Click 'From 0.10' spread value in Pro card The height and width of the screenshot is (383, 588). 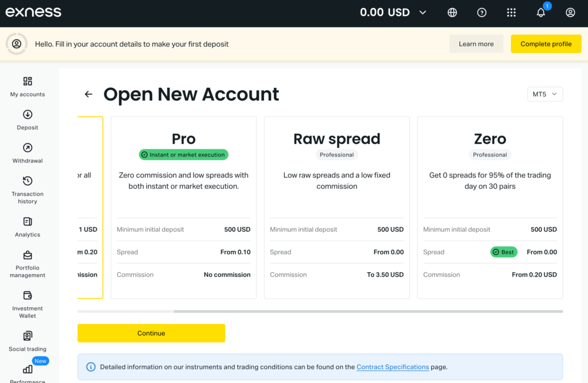coord(235,252)
